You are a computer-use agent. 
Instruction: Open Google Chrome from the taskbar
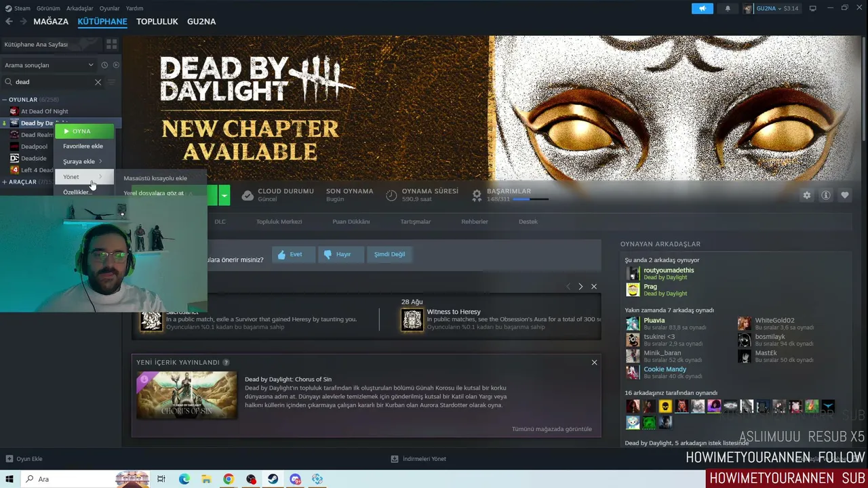pos(229,479)
